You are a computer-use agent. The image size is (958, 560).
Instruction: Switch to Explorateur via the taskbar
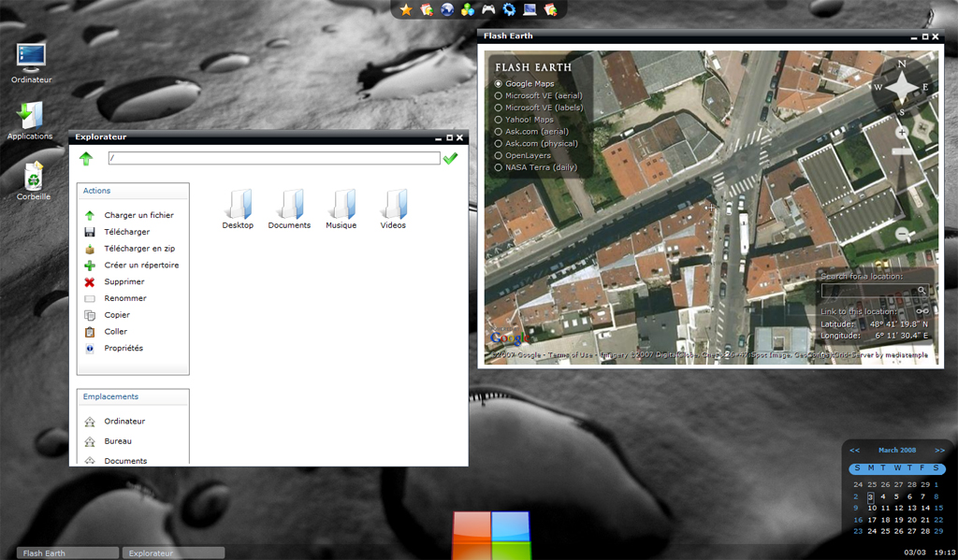(173, 553)
